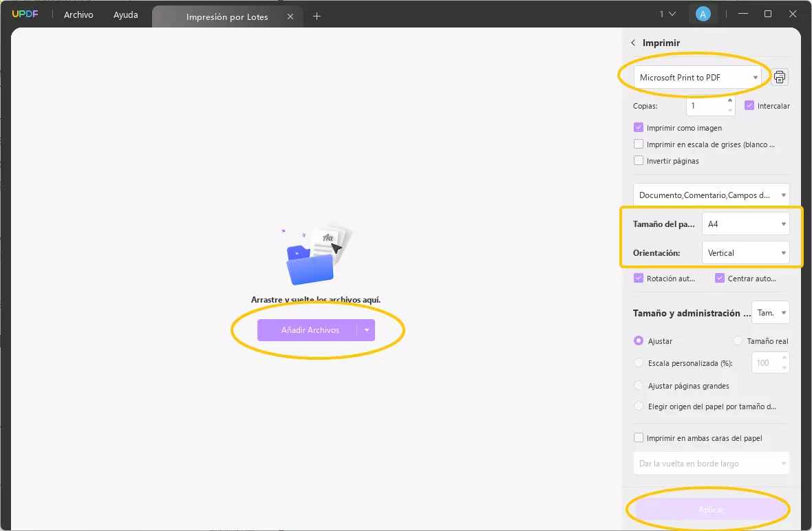Open the Documento, Comentario, Campos dropdown
Image resolution: width=812 pixels, height=531 pixels.
tap(712, 195)
